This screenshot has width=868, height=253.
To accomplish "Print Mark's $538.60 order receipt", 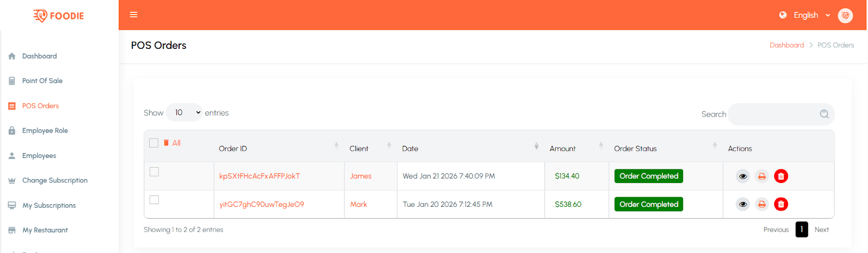I will 762,204.
